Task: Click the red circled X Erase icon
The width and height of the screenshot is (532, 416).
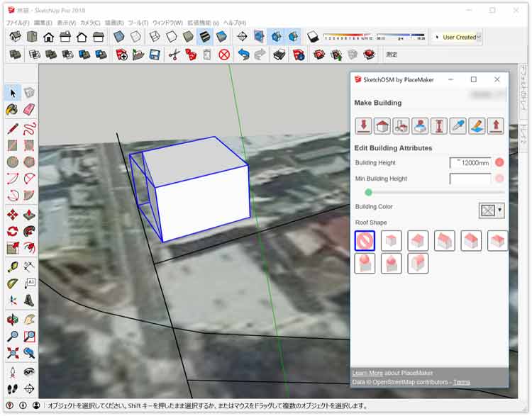Action: tap(224, 55)
